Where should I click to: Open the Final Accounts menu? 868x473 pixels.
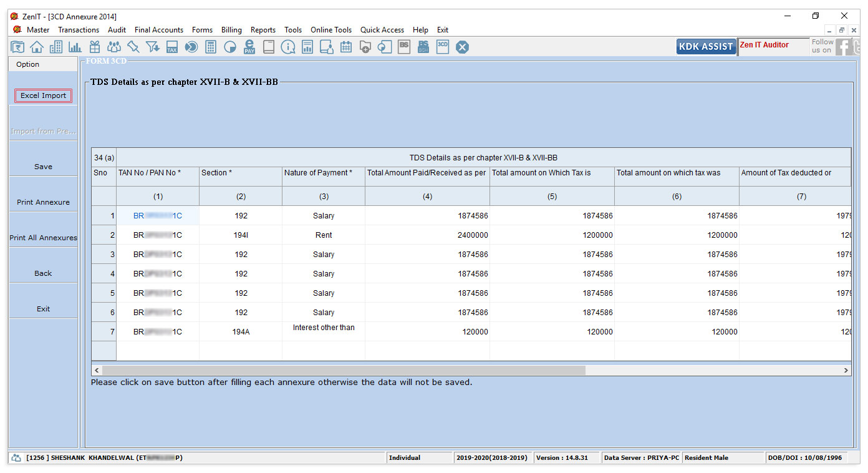click(159, 30)
